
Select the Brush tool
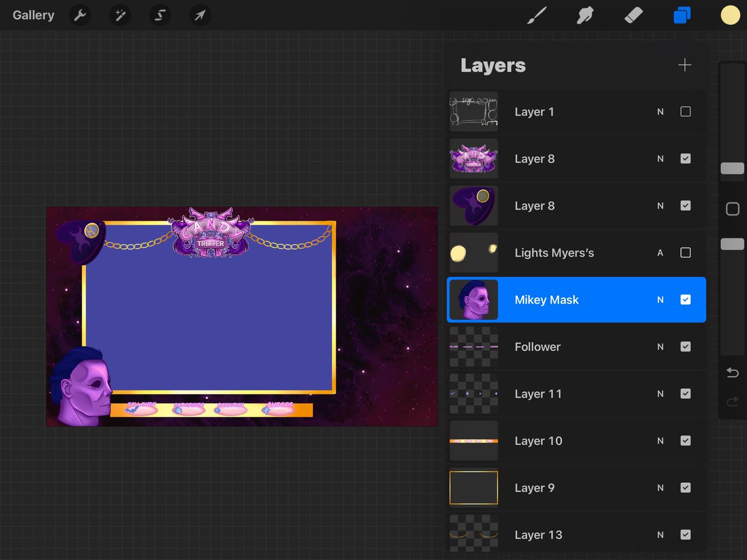click(x=537, y=15)
